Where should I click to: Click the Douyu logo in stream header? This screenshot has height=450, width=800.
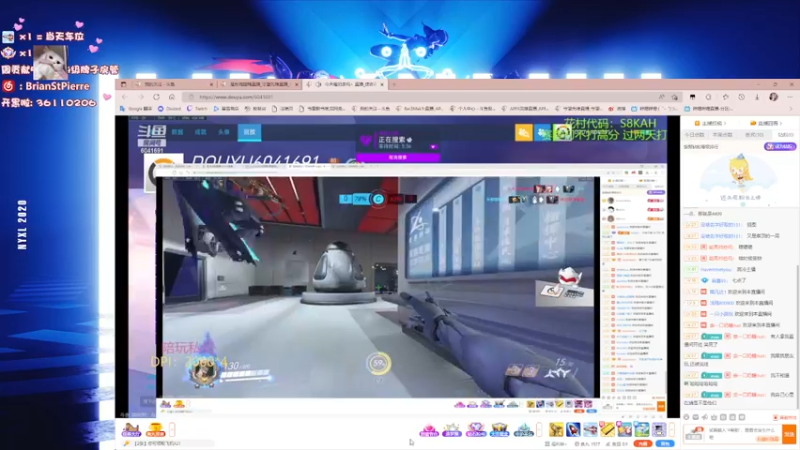152,132
